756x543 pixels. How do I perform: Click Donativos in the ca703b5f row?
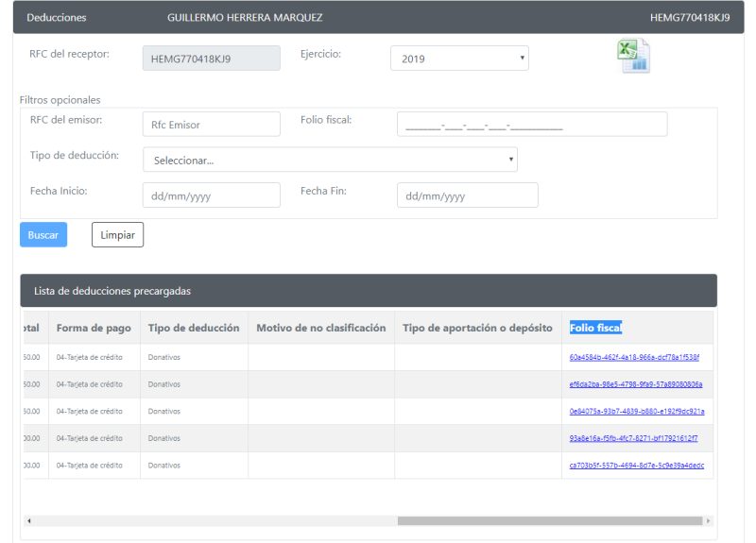tap(163, 466)
